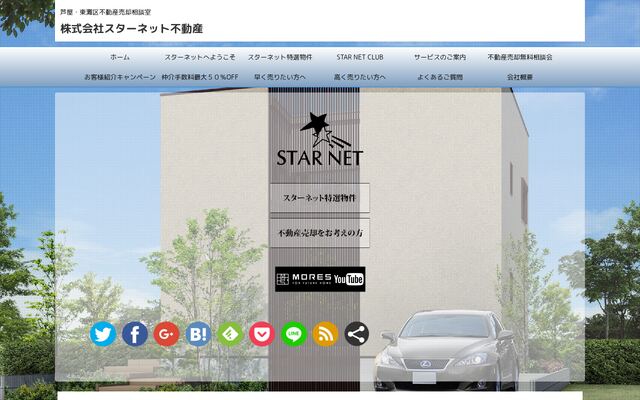Screen dimensions: 640x400
Task: Open 高く売りたい方へ menu item
Action: point(360,77)
